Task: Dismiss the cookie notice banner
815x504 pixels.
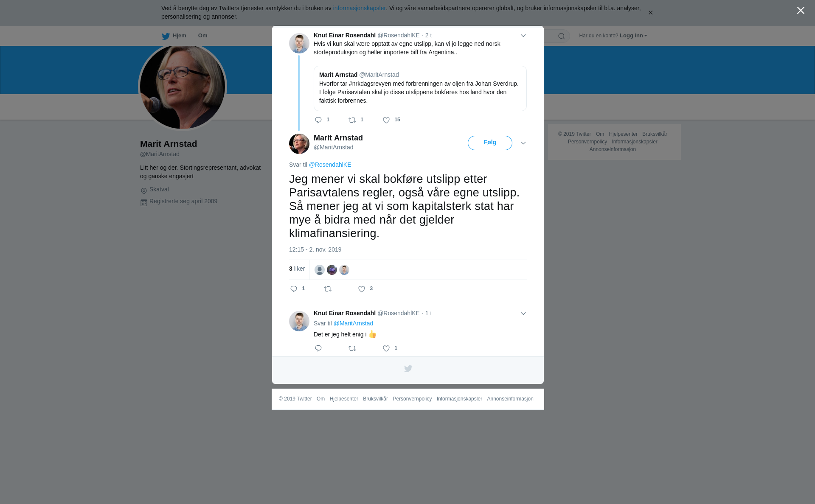Action: pyautogui.click(x=650, y=13)
